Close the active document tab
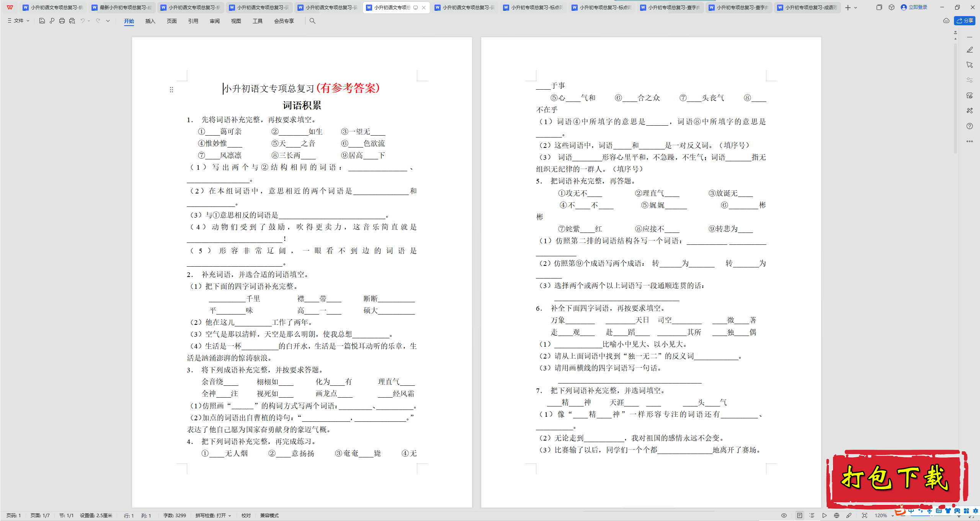 coord(424,7)
